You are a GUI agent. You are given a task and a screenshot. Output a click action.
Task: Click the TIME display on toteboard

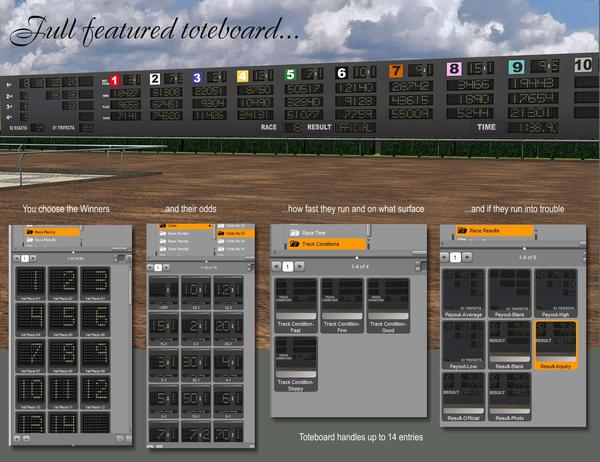(533, 127)
